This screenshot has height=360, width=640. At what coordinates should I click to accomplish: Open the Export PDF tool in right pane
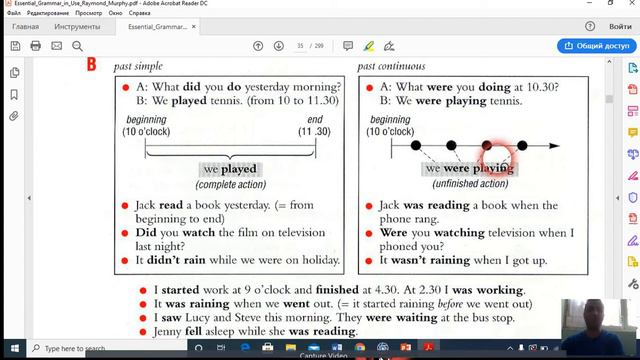coord(633,68)
